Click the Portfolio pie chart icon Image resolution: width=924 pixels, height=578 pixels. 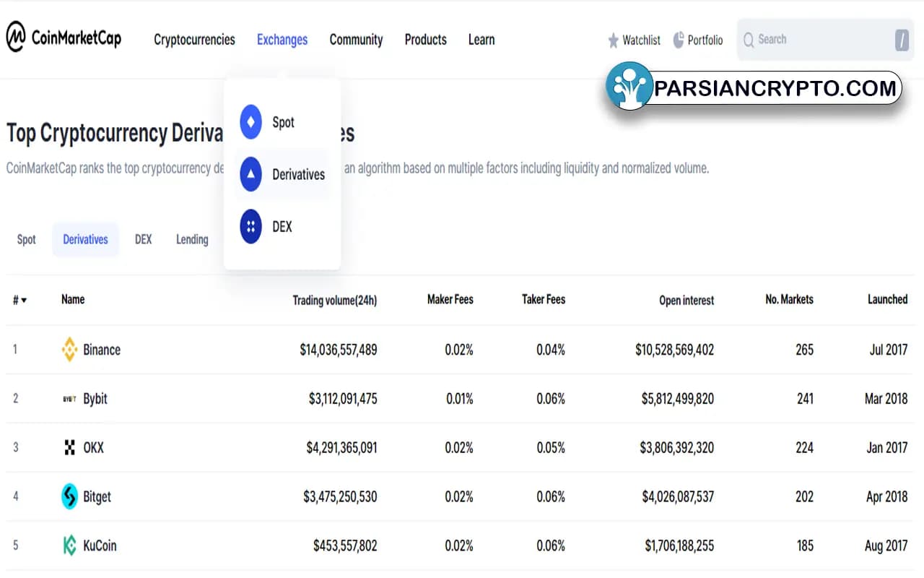(x=679, y=40)
